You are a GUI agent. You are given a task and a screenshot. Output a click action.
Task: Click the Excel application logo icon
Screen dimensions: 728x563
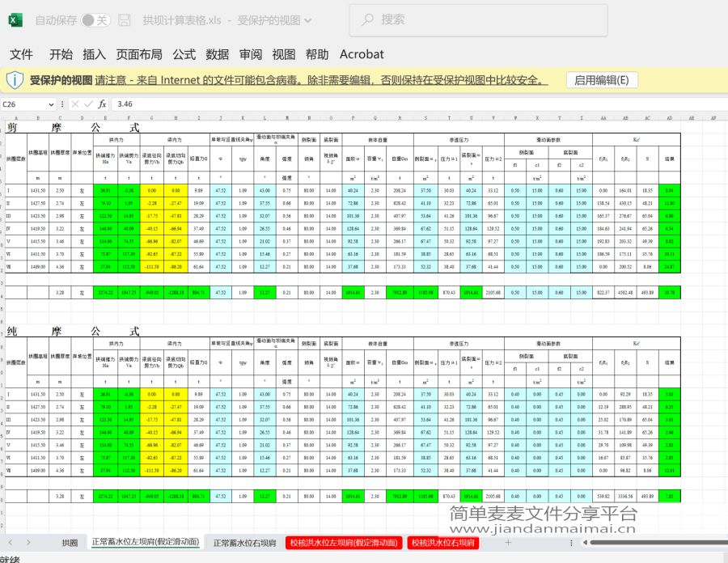coord(15,20)
